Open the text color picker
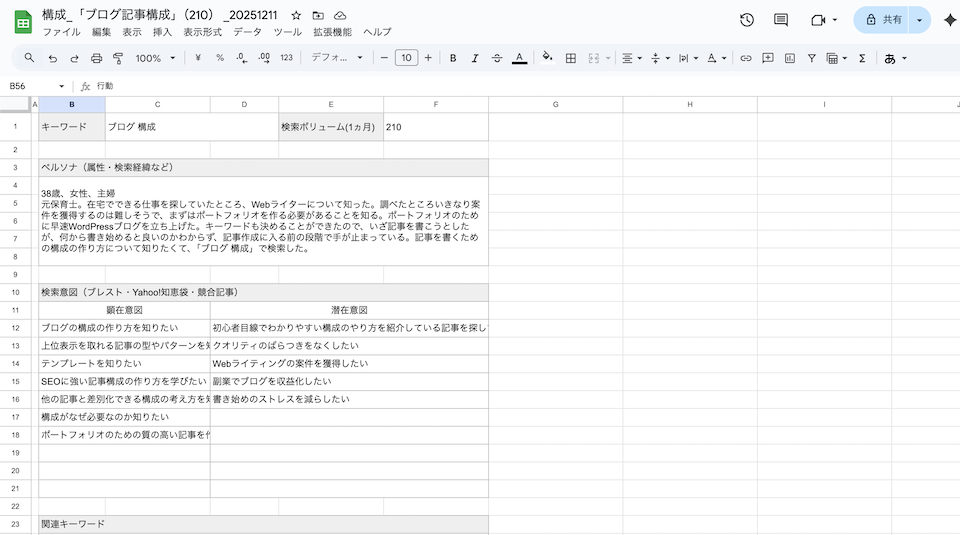 pyautogui.click(x=519, y=58)
